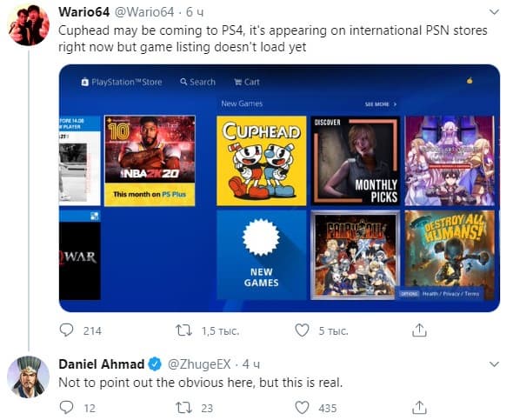Open the Destroy All Humans! tile

(450, 255)
